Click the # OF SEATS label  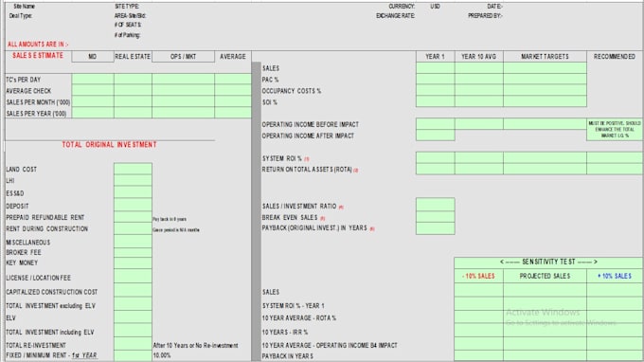[128, 25]
